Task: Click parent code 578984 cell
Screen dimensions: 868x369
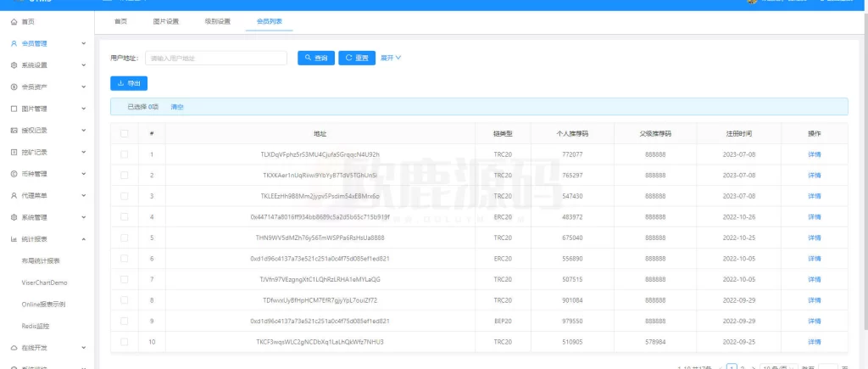Action: click(x=655, y=342)
